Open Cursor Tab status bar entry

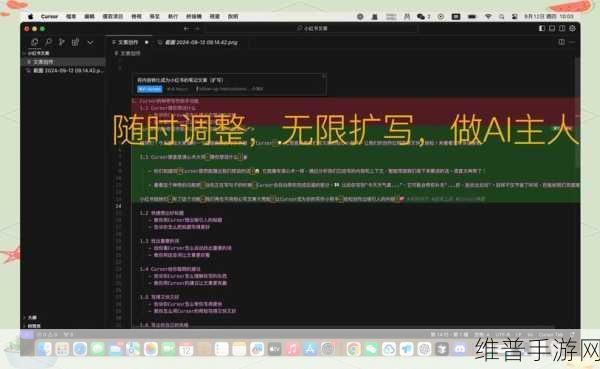[551, 335]
